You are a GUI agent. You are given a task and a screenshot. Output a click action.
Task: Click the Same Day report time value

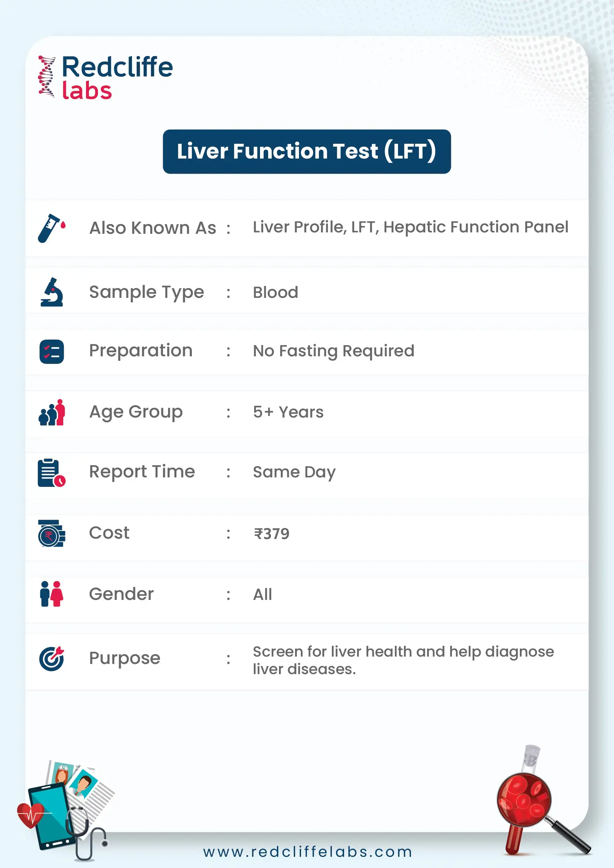tap(294, 472)
